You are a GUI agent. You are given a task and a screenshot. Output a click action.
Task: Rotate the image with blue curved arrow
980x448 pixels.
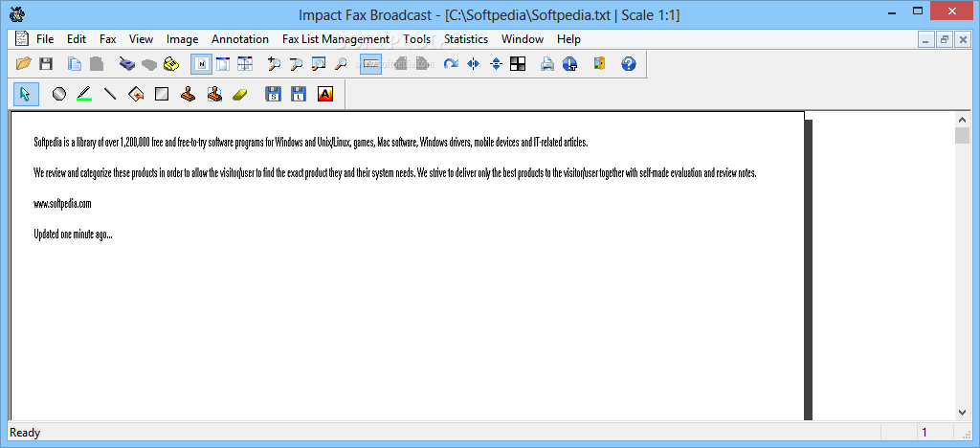(451, 64)
